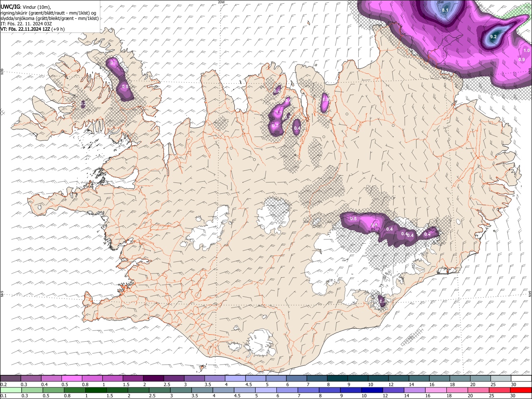
Task: Pick the 0.5 green swatch in lower scale
Action: pyautogui.click(x=54, y=390)
